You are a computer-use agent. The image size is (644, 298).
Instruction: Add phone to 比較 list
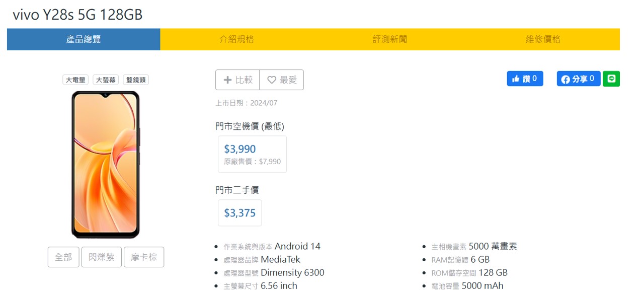click(x=237, y=80)
